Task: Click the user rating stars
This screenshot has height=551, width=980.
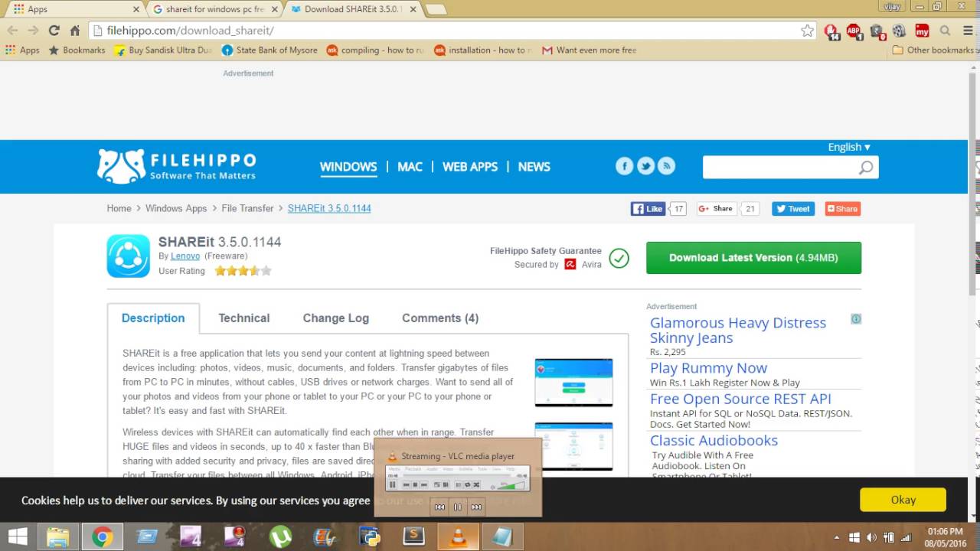Action: tap(243, 271)
